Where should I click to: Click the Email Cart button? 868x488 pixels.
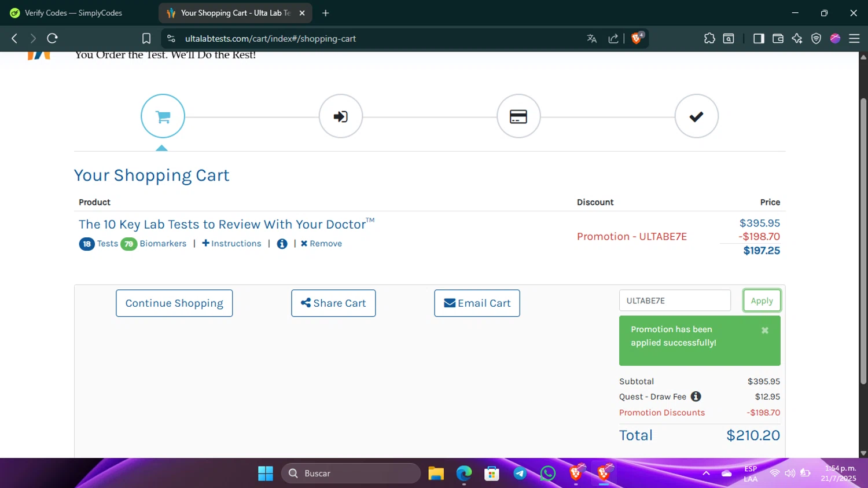tap(477, 303)
